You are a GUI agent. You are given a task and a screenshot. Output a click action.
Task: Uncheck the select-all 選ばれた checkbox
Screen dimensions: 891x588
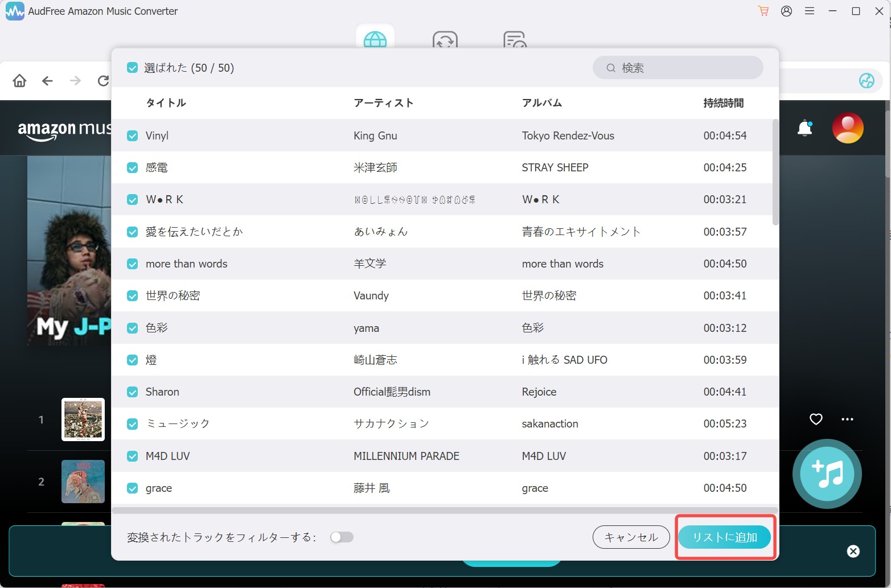click(132, 68)
